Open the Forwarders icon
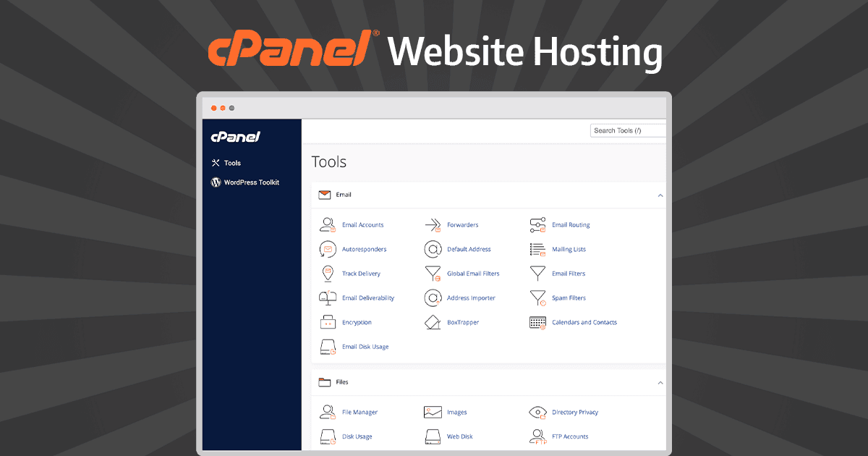The width and height of the screenshot is (868, 456). 433,225
